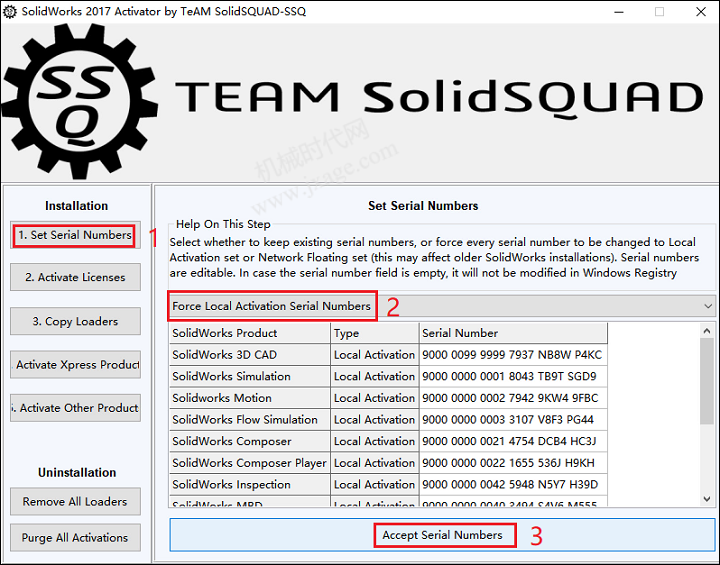Click Purge All Activations
Image resolution: width=720 pixels, height=565 pixels.
75,537
